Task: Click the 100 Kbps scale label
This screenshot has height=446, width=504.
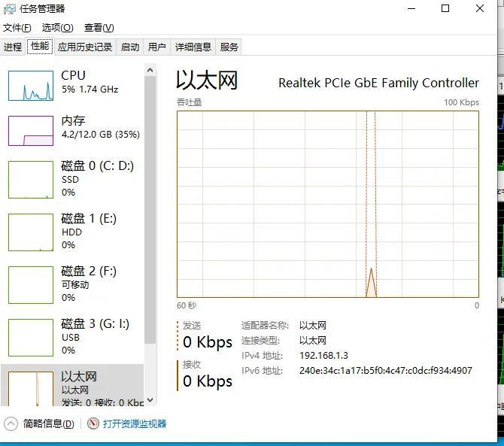Action: (x=462, y=102)
